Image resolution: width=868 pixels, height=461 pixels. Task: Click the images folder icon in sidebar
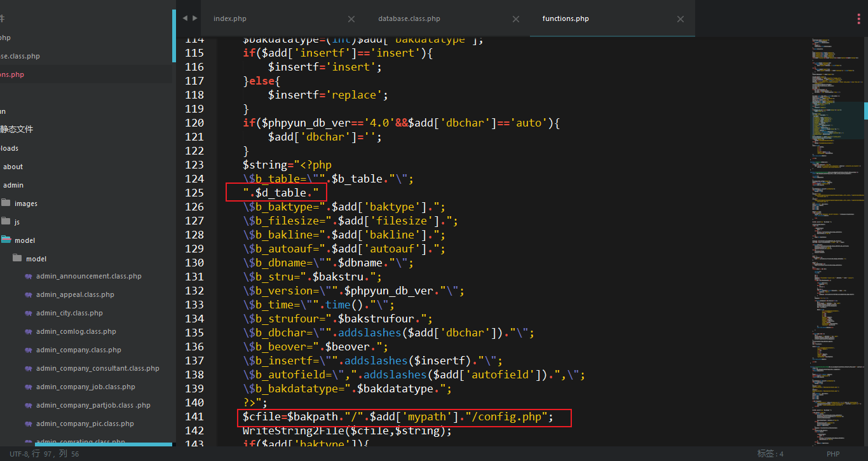(x=6, y=203)
